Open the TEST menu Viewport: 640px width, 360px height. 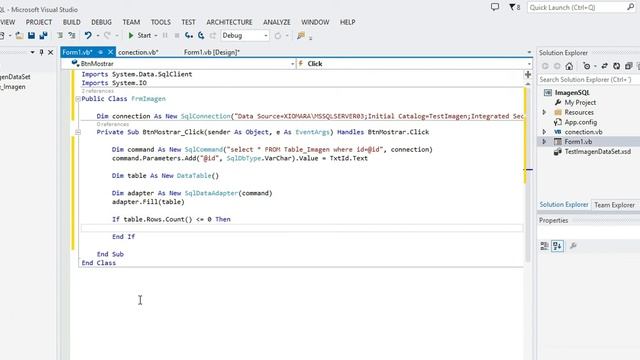pyautogui.click(x=188, y=22)
